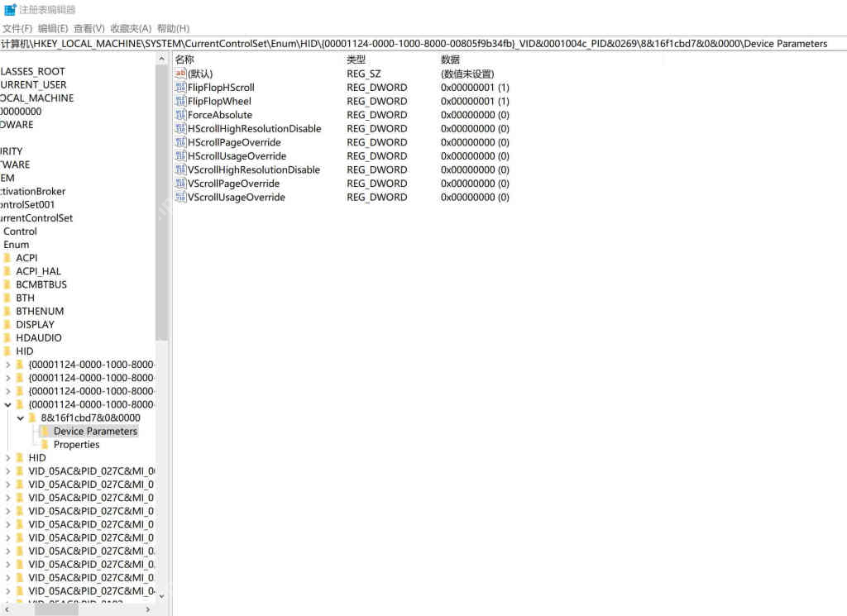The height and width of the screenshot is (616, 847).
Task: Click the Device Parameters folder icon
Action: (45, 432)
